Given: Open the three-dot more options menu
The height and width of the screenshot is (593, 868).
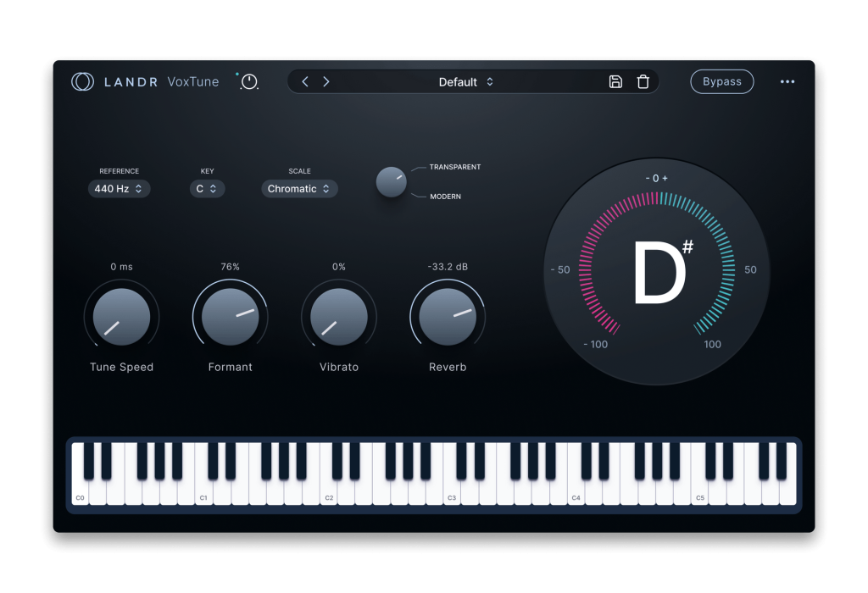Looking at the screenshot, I should coord(787,82).
